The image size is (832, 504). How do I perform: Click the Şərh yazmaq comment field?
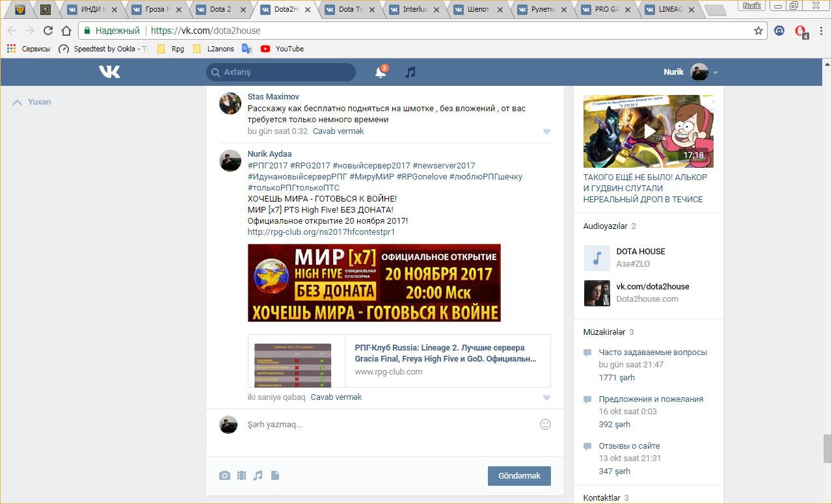[x=390, y=425]
